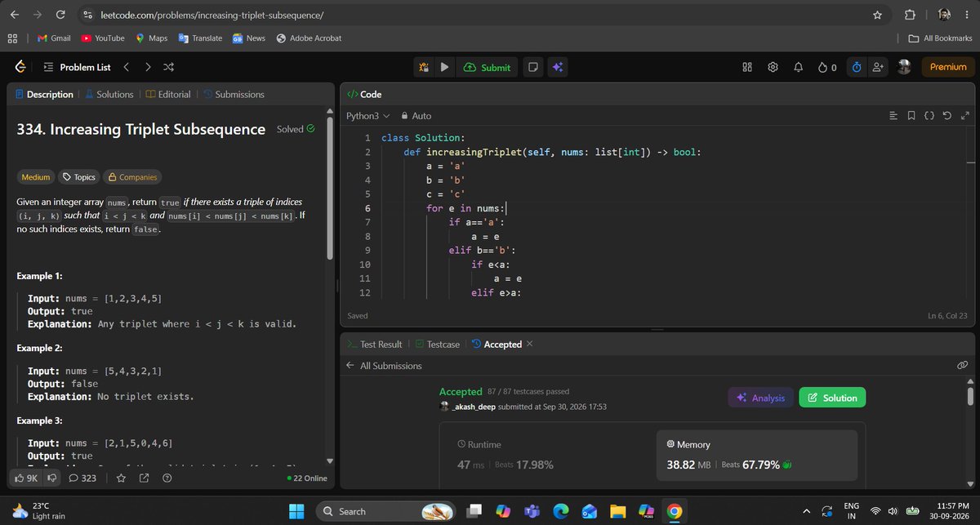This screenshot has width=980, height=525.
Task: Click the address bar URL
Action: pos(212,16)
